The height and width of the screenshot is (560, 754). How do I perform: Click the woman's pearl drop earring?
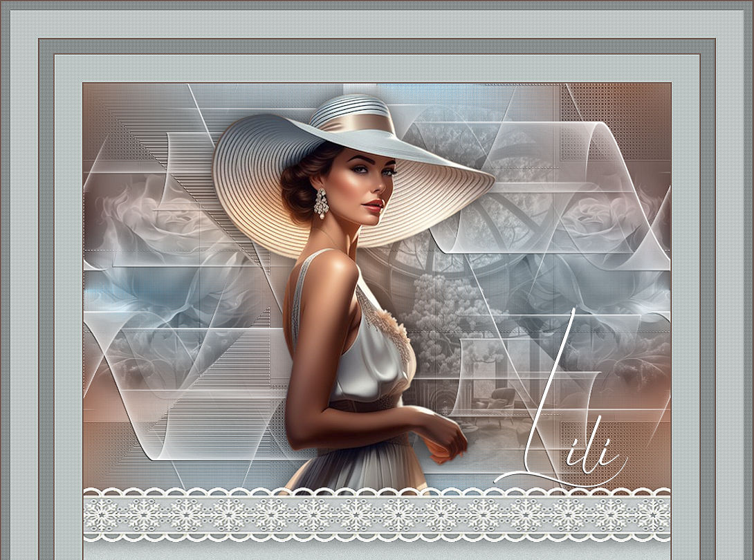[320, 204]
